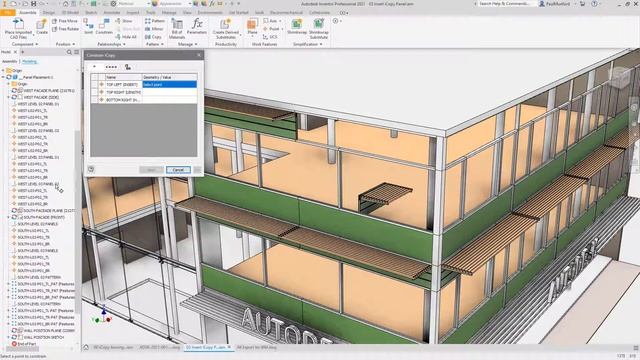Click the Mirror tool

(154, 29)
